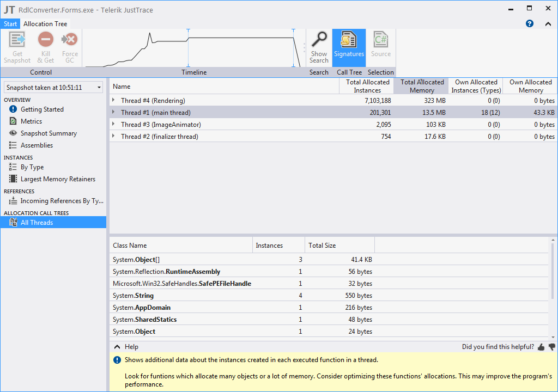Viewport: 558px width, 392px height.
Task: Select All Threads call tree
Action: (x=53, y=222)
